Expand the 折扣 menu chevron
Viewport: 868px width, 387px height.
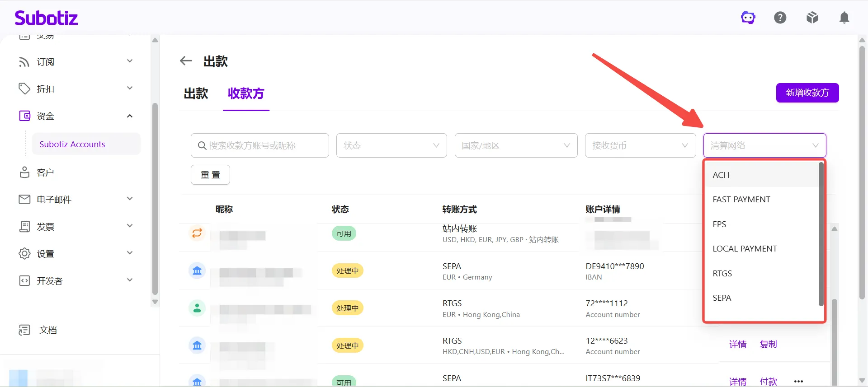click(x=130, y=88)
